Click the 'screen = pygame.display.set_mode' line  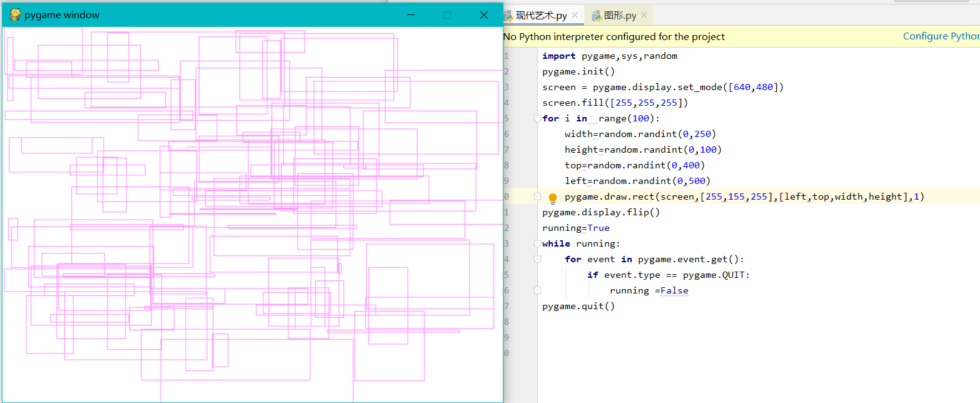point(663,87)
